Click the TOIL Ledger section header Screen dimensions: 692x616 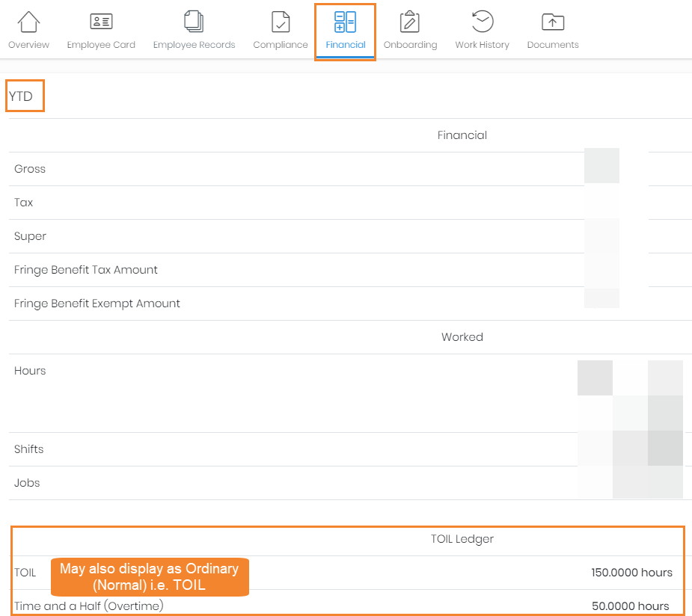(x=462, y=539)
